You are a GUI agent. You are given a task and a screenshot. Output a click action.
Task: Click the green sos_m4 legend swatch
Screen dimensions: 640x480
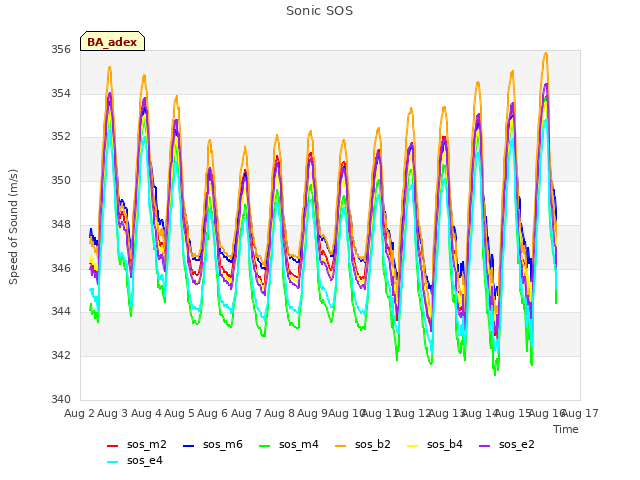tap(264, 446)
